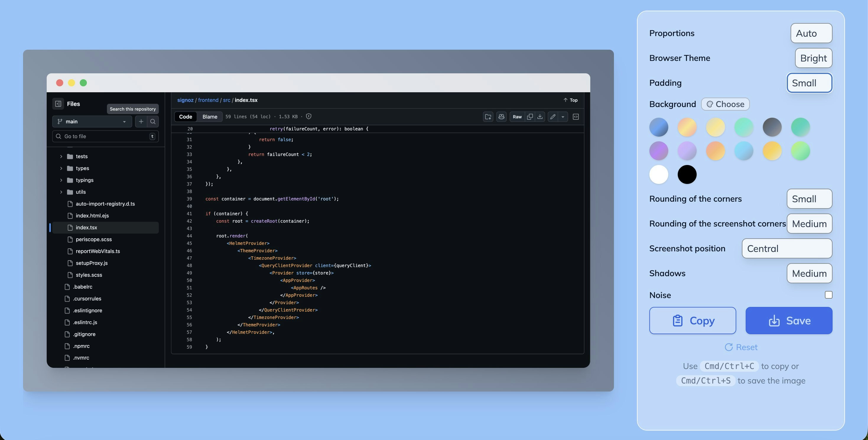Click the search icon beside the branch picker
This screenshot has width=868, height=440.
pos(153,121)
